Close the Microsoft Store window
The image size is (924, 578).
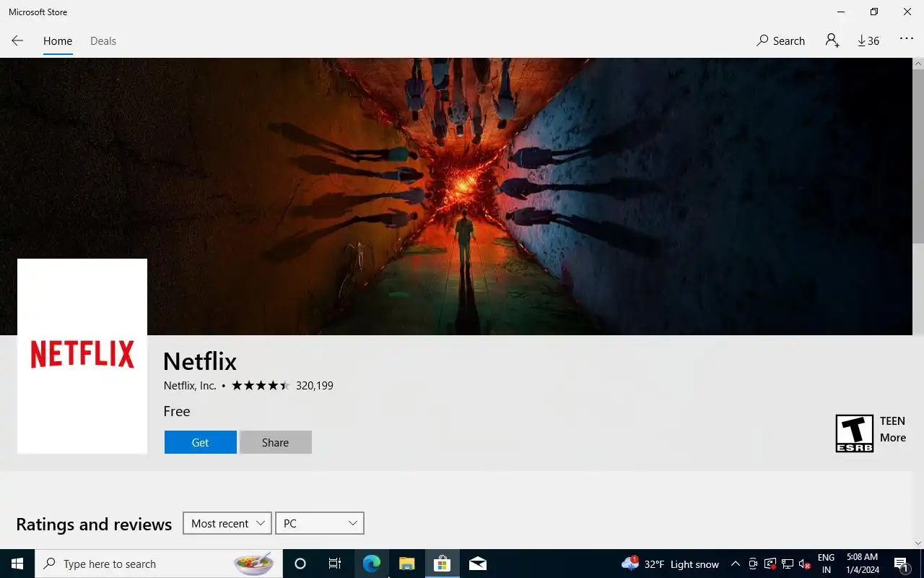tap(907, 12)
